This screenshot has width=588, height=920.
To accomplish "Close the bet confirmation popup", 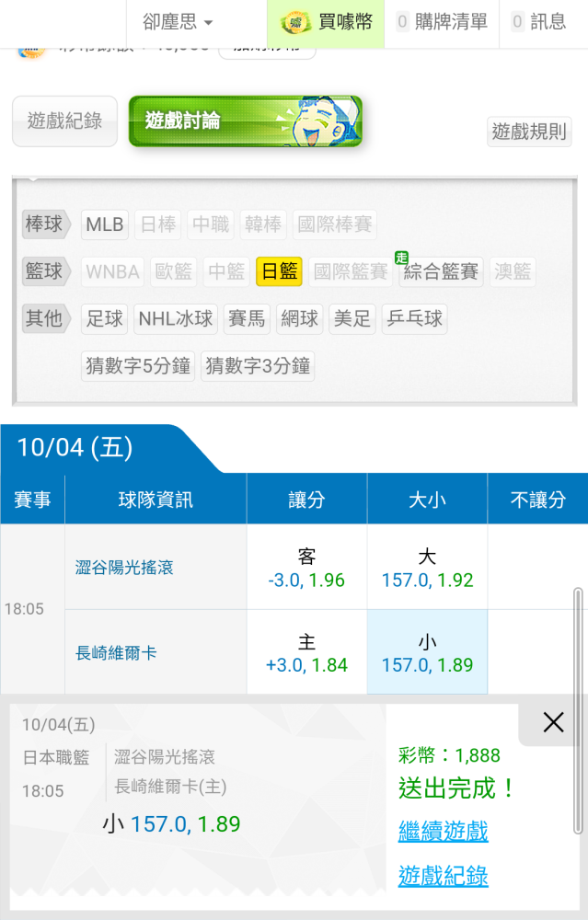I will (553, 723).
